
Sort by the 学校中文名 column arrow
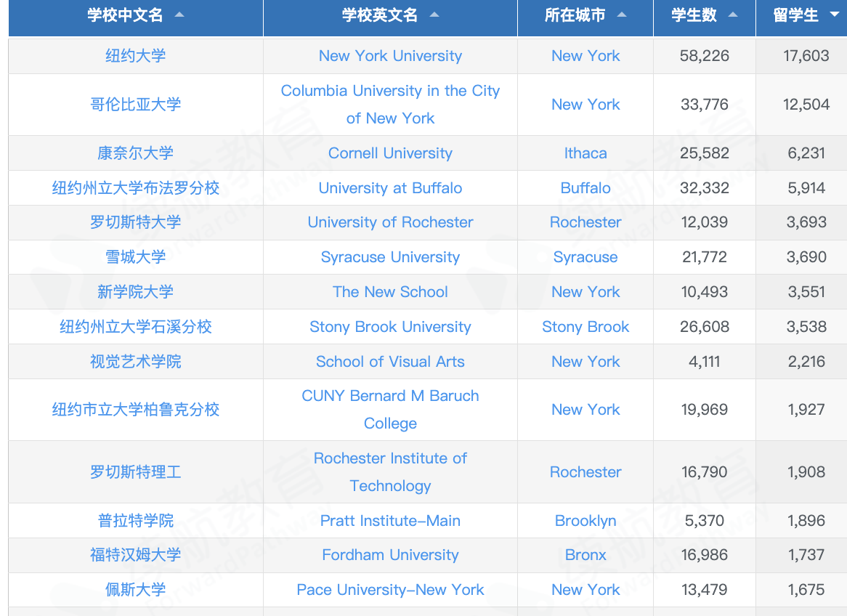coord(179,15)
